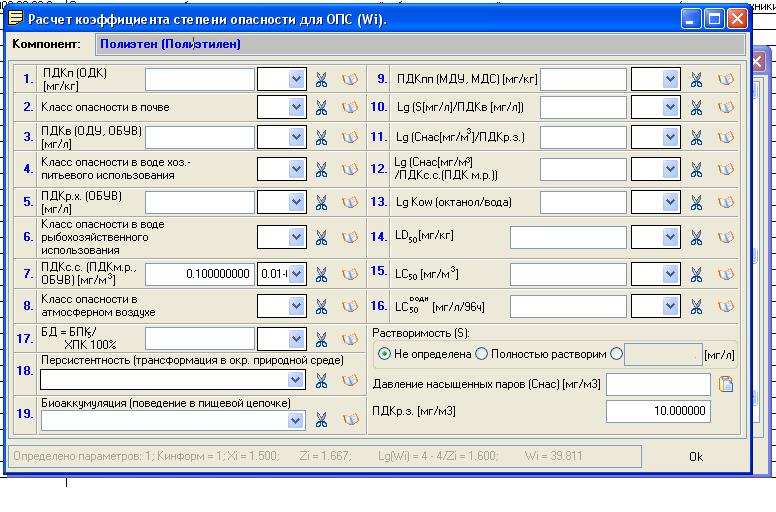This screenshot has height=512, width=776.
Task: Open book icon next to Биоаккумуляция dropdown
Action: (x=349, y=421)
